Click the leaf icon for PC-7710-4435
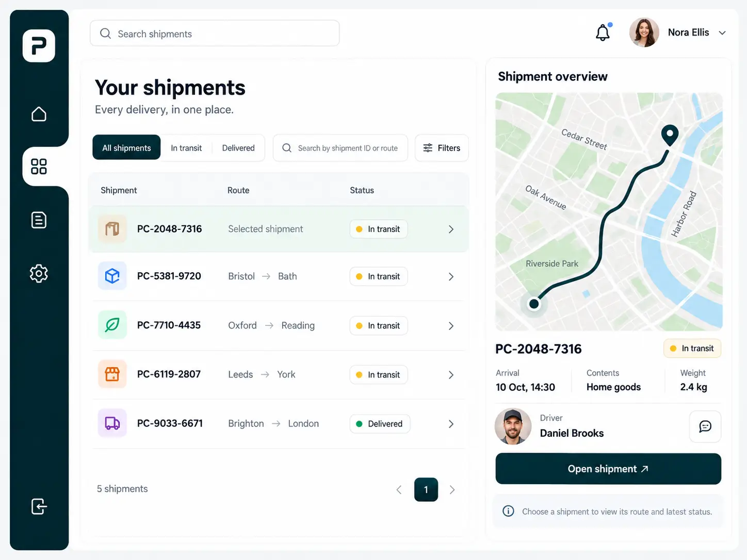Screen dimensions: 747x560 pos(112,325)
